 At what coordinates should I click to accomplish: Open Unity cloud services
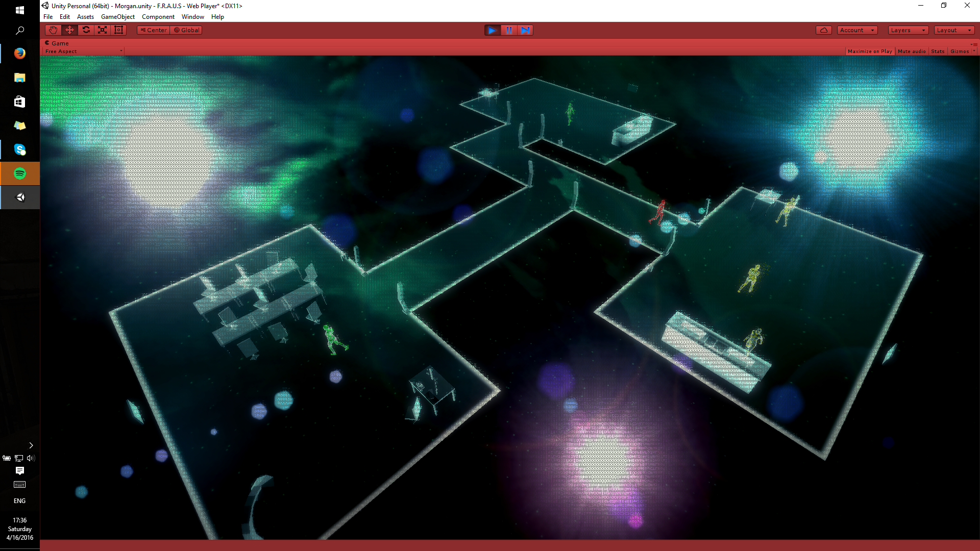point(824,30)
